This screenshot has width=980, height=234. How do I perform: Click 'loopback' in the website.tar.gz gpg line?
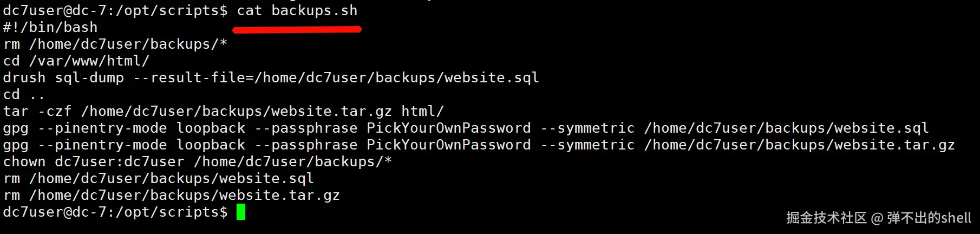coord(211,145)
